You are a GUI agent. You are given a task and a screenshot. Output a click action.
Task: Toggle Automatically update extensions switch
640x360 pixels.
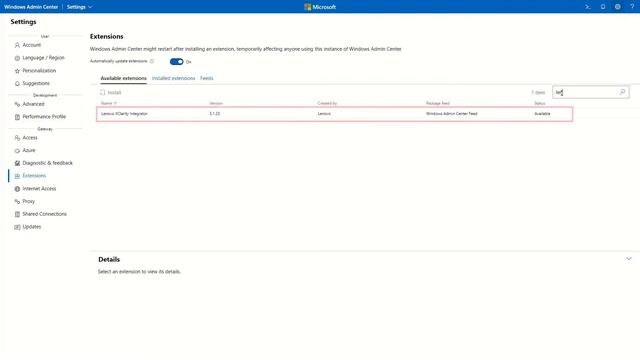(x=176, y=62)
